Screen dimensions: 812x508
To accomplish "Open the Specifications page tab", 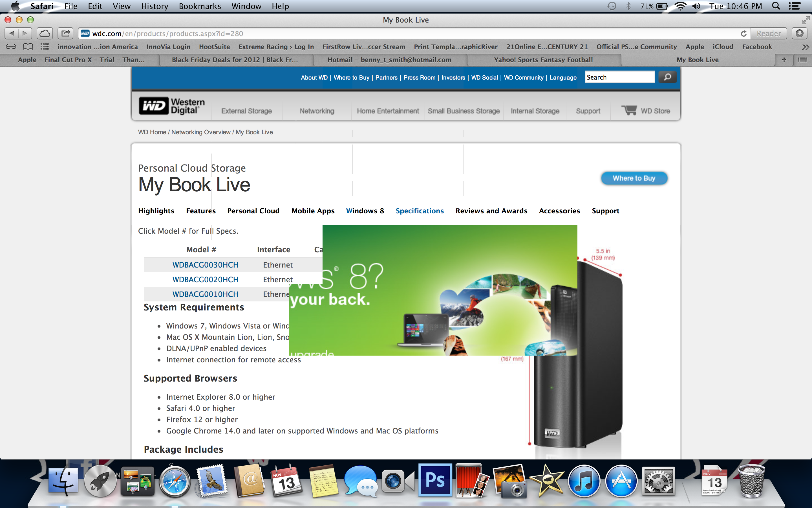I will pos(420,211).
